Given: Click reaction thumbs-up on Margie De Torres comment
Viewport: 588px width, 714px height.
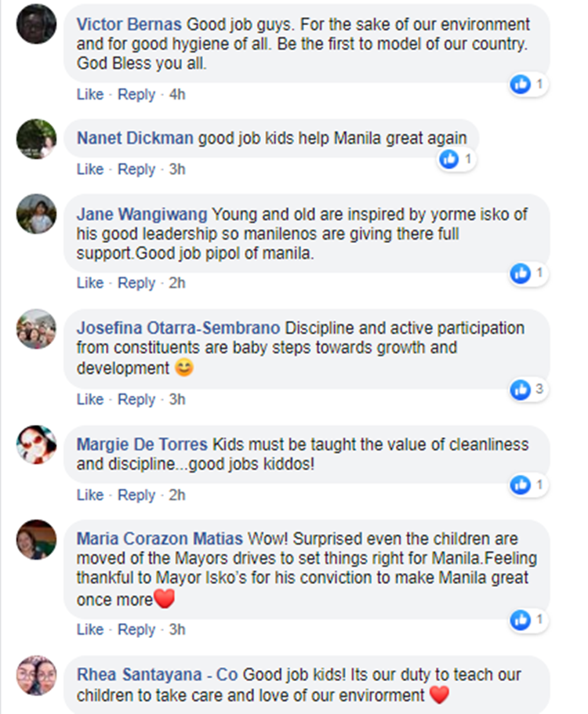Looking at the screenshot, I should click(521, 485).
